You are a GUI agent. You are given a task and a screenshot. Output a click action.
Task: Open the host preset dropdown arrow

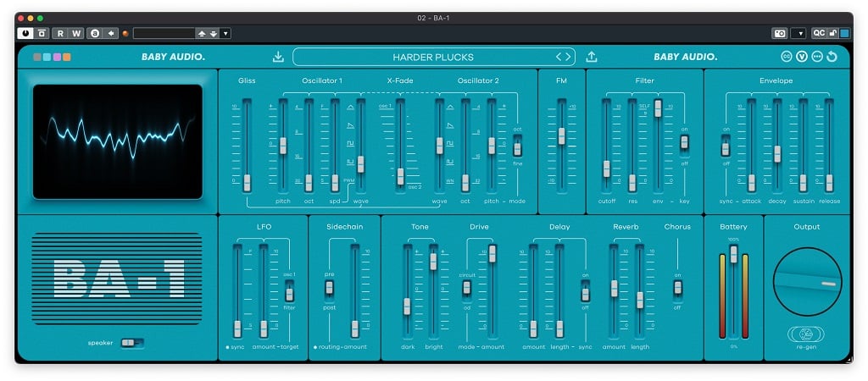(225, 33)
